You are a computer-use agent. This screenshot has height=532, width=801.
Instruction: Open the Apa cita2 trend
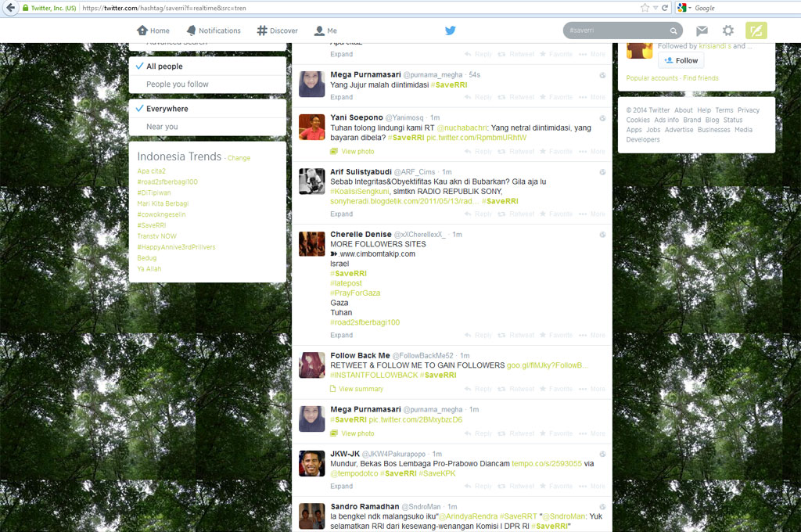point(151,171)
